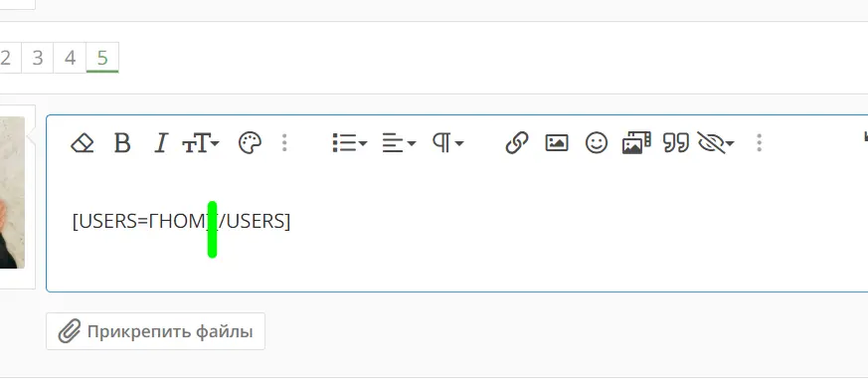Go to page 4 of the thread
Image resolution: width=868 pixels, height=389 pixels.
coord(70,58)
